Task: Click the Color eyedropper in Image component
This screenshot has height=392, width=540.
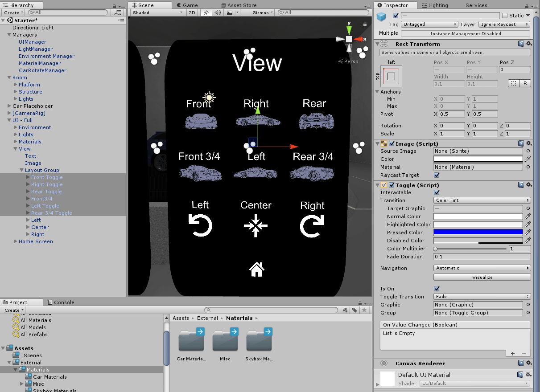Action: point(528,159)
